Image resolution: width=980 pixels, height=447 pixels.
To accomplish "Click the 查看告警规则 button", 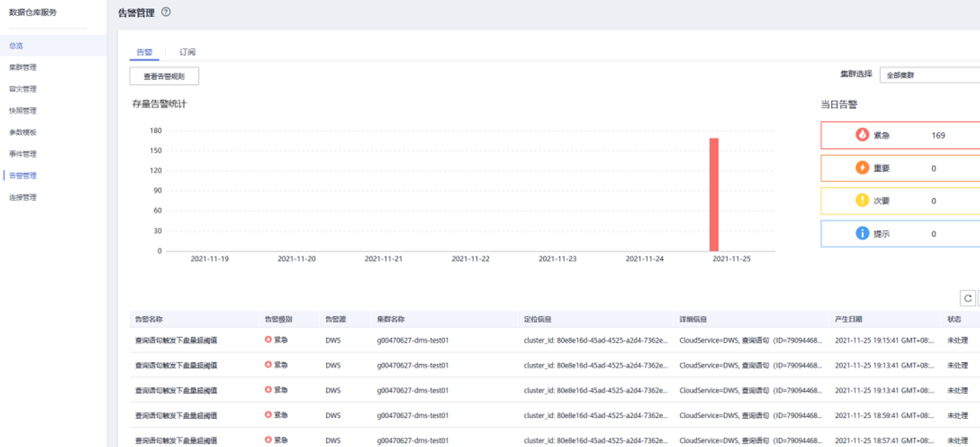I will click(164, 76).
